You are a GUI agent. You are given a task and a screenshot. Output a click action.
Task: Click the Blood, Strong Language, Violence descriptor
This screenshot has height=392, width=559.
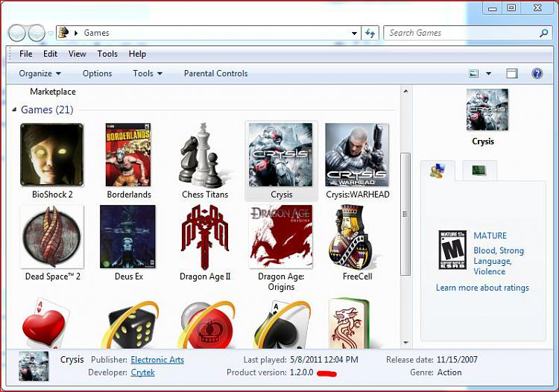[x=499, y=261]
